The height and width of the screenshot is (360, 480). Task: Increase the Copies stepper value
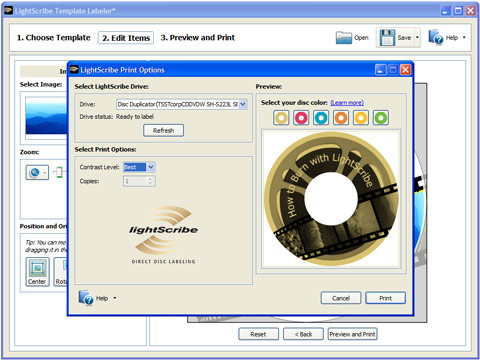click(150, 179)
